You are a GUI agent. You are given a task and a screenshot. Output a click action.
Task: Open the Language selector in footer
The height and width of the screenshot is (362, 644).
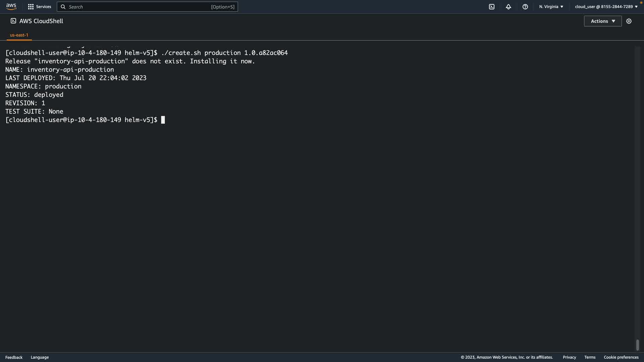(x=40, y=357)
